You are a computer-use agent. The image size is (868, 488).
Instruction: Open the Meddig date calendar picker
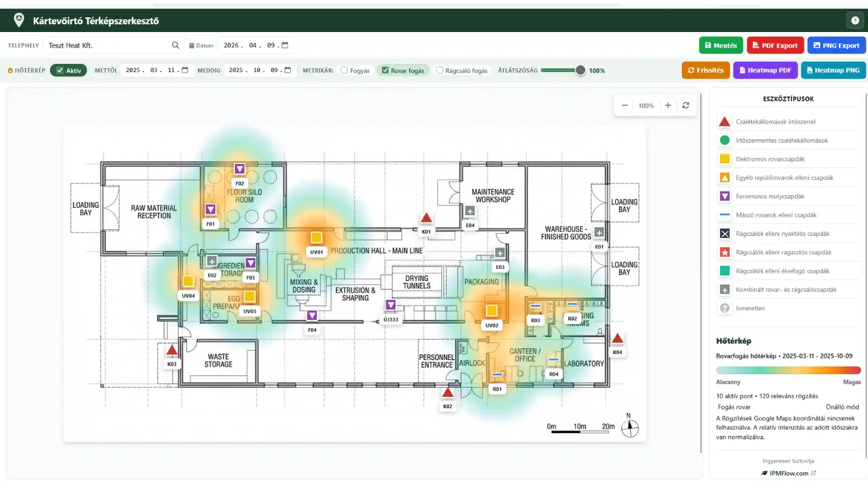pyautogui.click(x=288, y=70)
